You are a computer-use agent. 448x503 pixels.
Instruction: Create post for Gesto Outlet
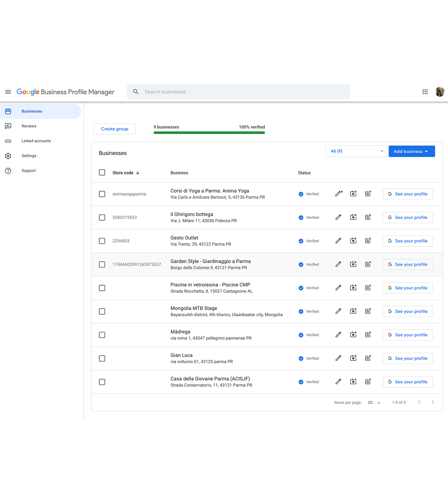(368, 241)
